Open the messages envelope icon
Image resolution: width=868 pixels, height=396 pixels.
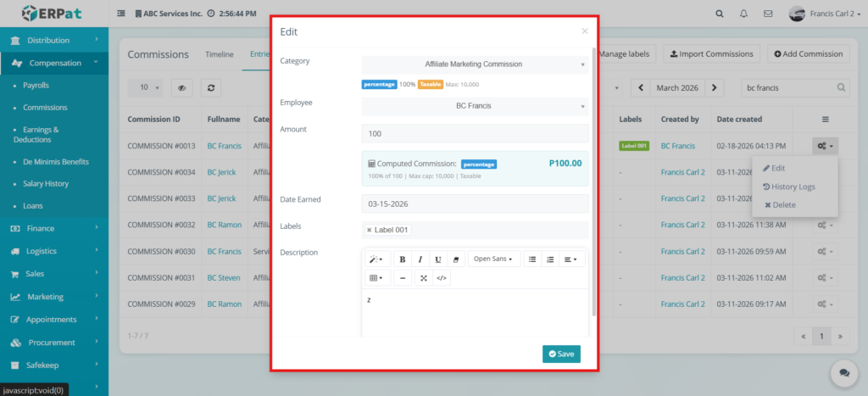768,14
